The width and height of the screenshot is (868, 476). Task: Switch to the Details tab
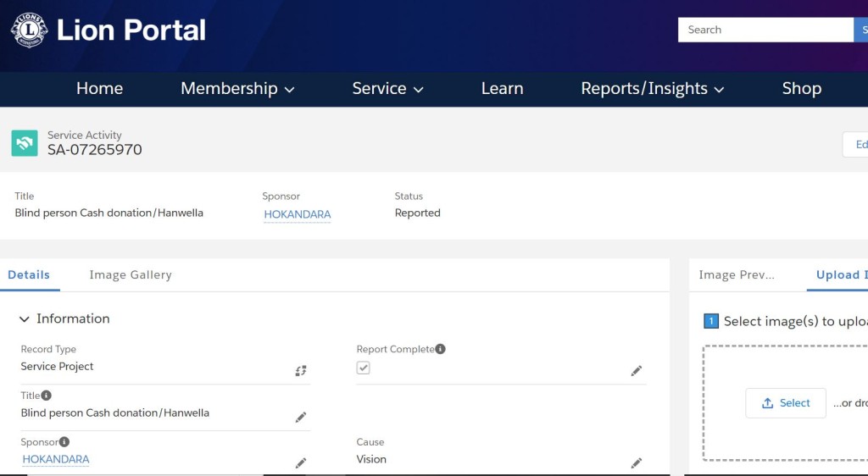click(29, 274)
